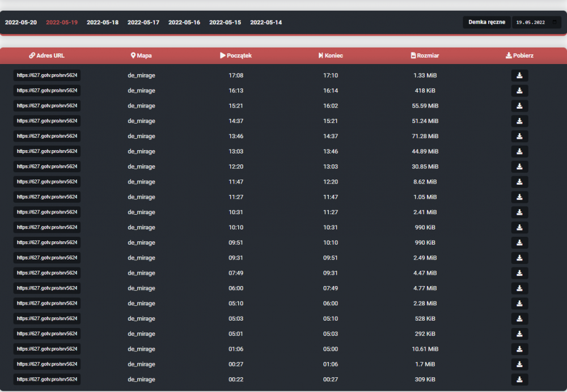Switch to the 2022-05-15 date tab
This screenshot has width=567, height=392.
pos(225,23)
